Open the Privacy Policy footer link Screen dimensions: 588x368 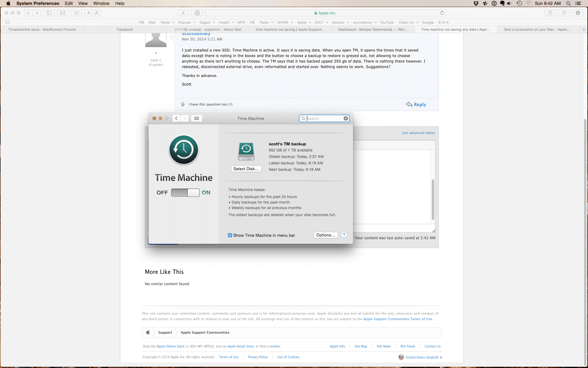point(258,357)
